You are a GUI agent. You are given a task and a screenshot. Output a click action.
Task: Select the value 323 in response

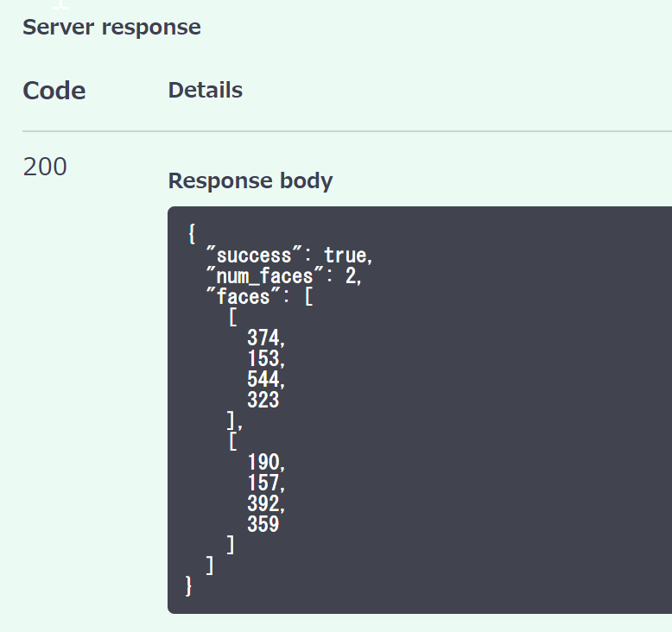[x=263, y=400]
